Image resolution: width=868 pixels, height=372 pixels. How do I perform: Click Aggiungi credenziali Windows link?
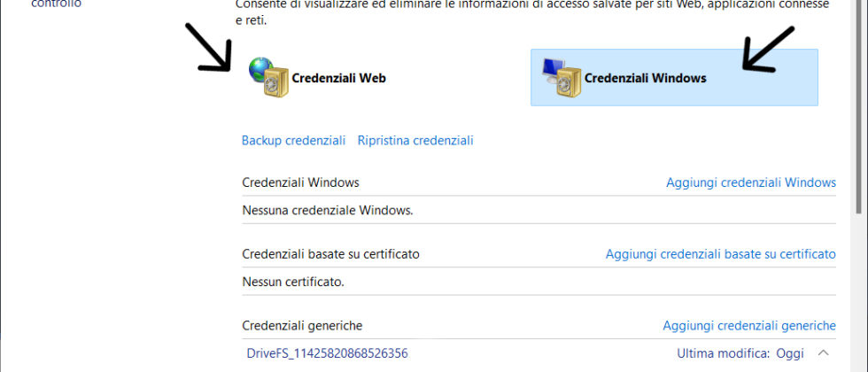click(x=751, y=182)
